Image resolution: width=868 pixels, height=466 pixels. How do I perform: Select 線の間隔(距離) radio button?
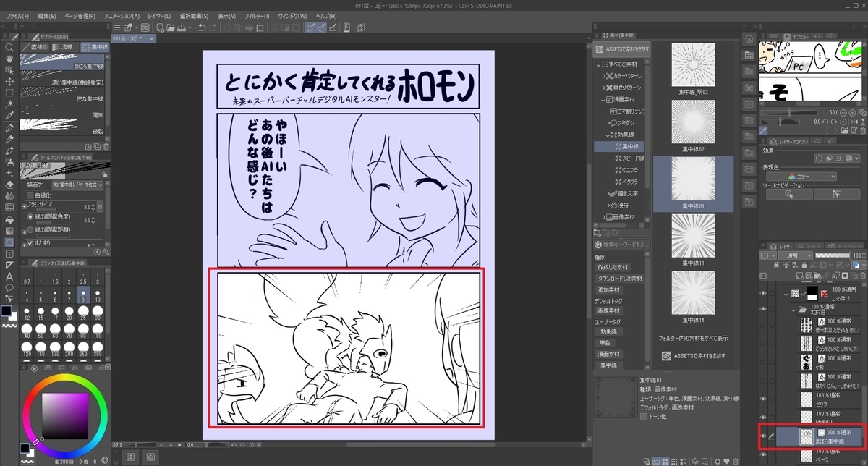(30, 231)
